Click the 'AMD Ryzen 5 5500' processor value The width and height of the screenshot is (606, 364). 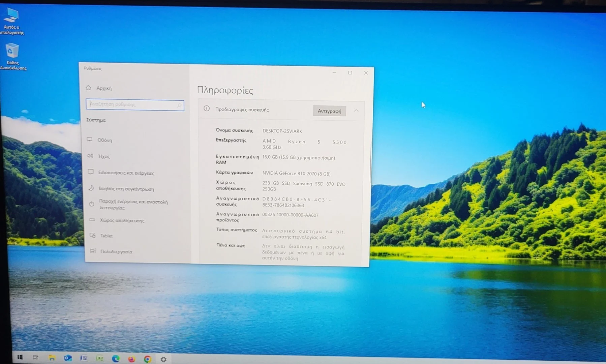[x=304, y=142]
